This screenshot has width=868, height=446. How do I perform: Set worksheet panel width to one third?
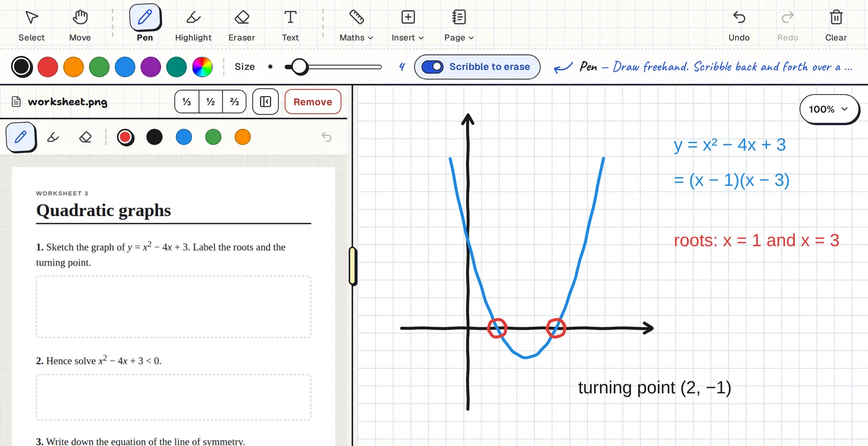pyautogui.click(x=187, y=101)
